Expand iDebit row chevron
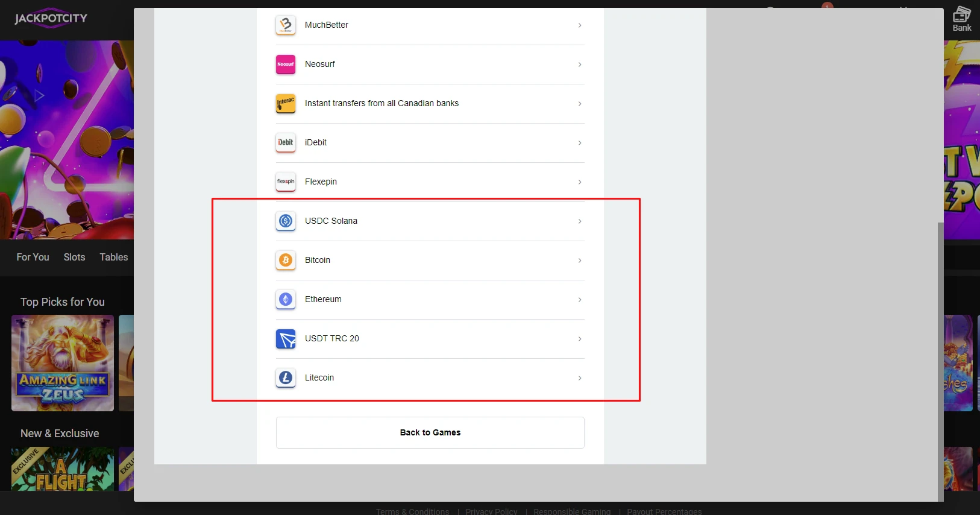The image size is (980, 515). [580, 143]
